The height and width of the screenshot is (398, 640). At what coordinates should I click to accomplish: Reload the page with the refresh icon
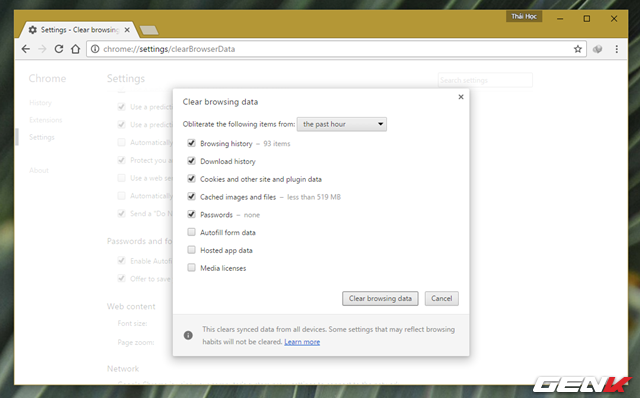[x=59, y=49]
